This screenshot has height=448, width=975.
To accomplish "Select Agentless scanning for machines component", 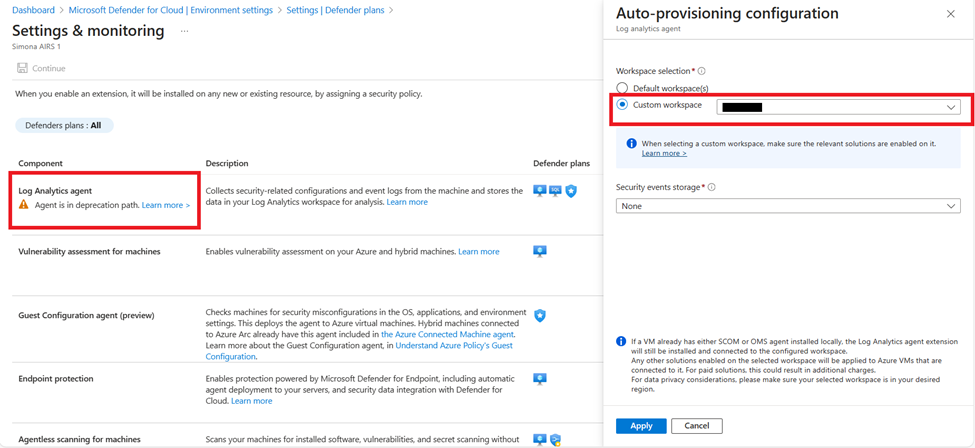I will pos(80,439).
